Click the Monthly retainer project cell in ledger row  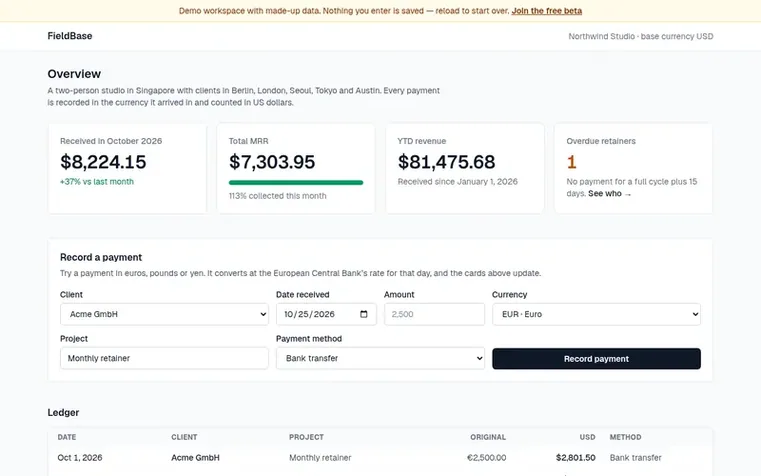(320, 458)
